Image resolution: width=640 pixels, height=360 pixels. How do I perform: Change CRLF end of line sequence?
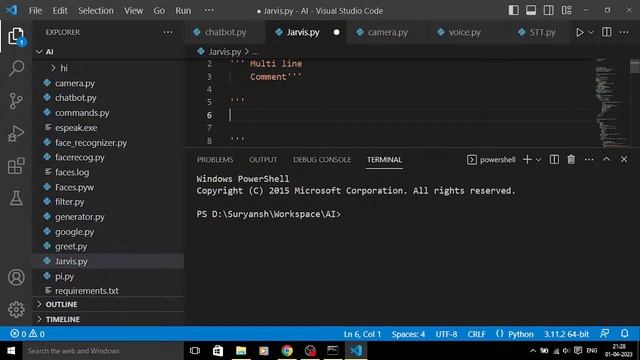pyautogui.click(x=476, y=334)
